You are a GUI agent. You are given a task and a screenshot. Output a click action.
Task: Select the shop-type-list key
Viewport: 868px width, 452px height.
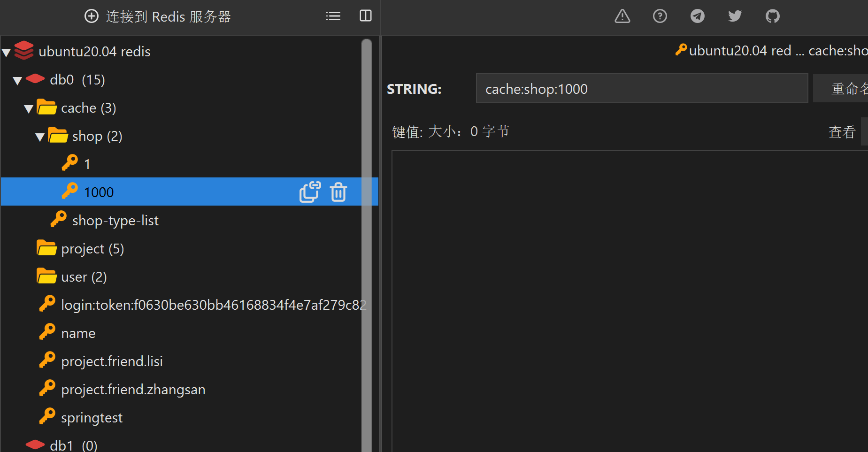(115, 221)
